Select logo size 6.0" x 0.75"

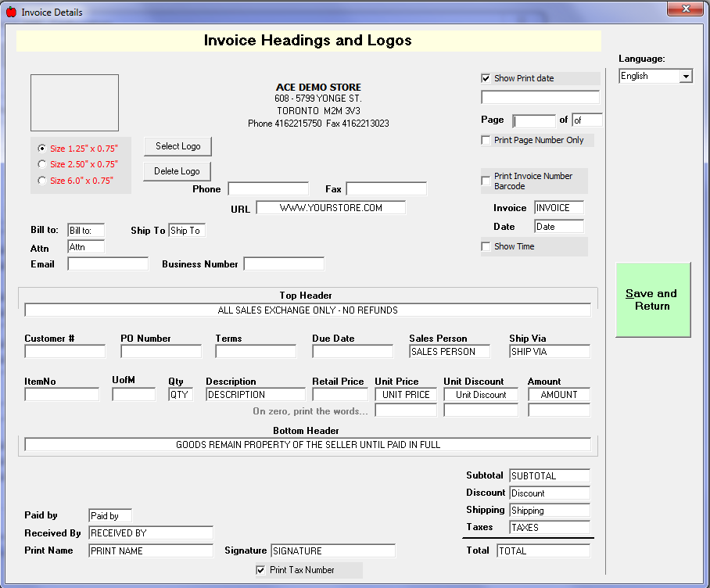coord(42,181)
